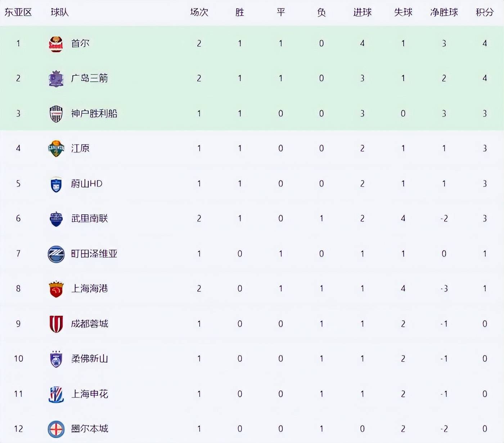Open the 柔佛新山 team crest
Image resolution: width=504 pixels, height=443 pixels.
coord(56,359)
